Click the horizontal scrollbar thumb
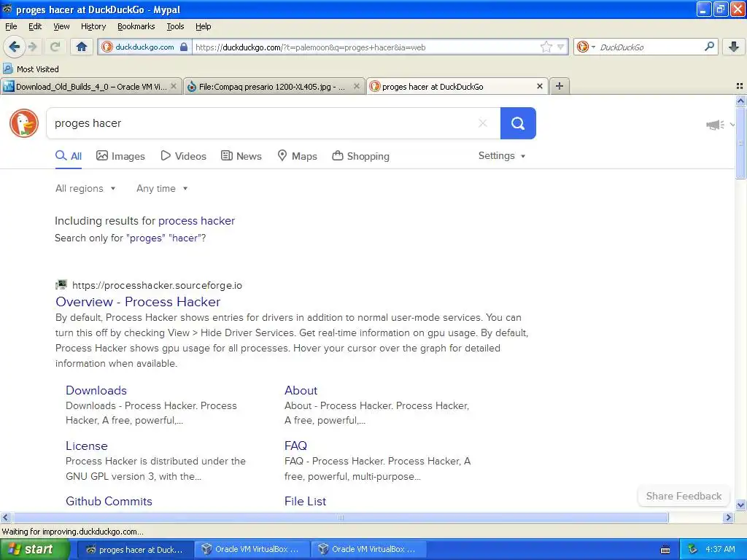This screenshot has width=747, height=560. pyautogui.click(x=340, y=517)
